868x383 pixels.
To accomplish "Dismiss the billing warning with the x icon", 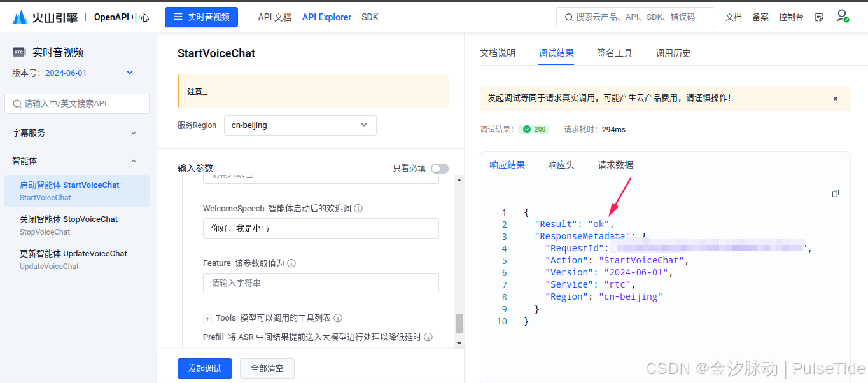I will pos(836,99).
